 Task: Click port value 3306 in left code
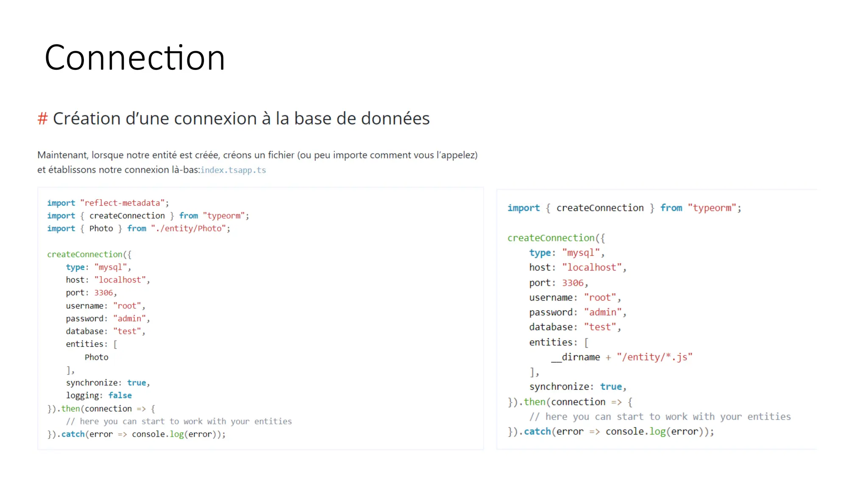pos(103,293)
